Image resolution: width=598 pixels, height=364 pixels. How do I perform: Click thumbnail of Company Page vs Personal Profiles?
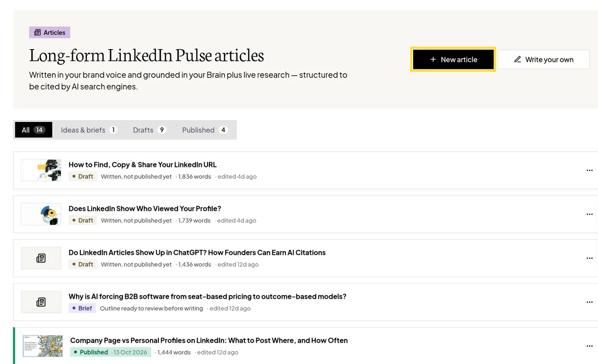click(x=43, y=346)
